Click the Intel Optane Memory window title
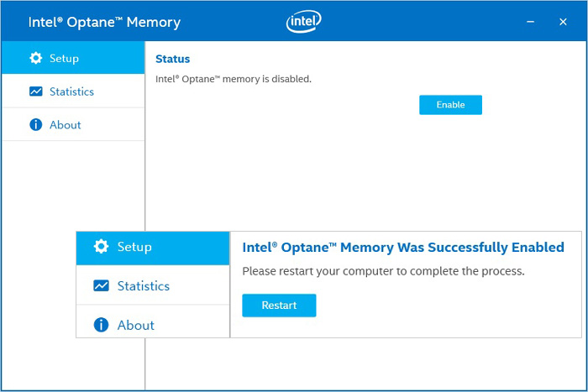Screen dimensions: 588x392 coord(104,23)
